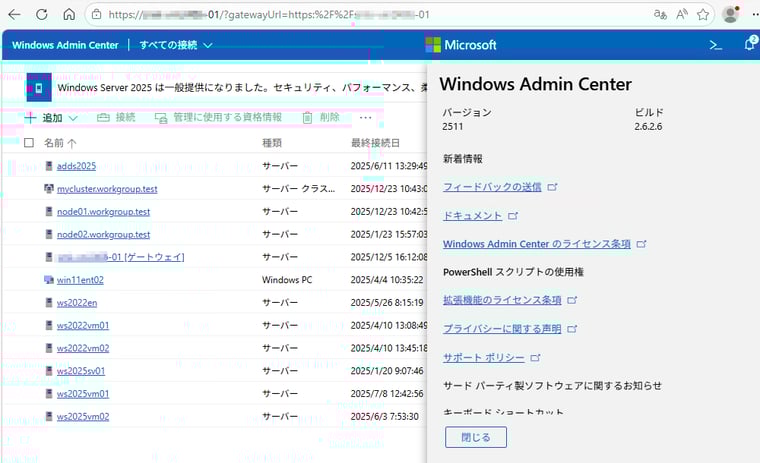Open Windows Admin Center のライセンス条項 link
The width and height of the screenshot is (760, 463).
[x=537, y=244]
